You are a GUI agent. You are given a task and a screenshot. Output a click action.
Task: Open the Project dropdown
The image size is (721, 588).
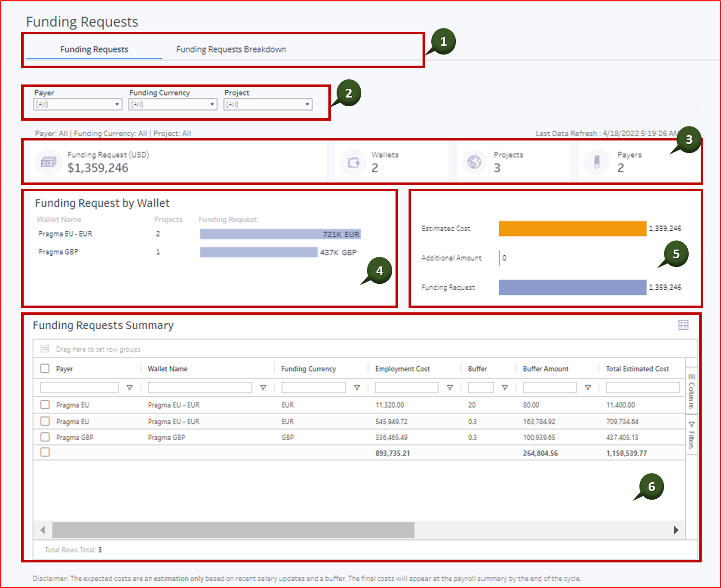[x=308, y=104]
